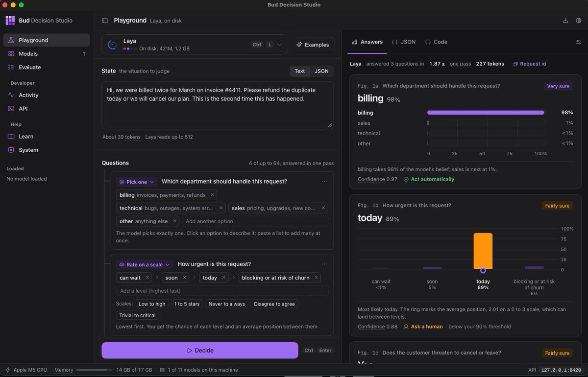588x377 pixels.
Task: Open the API page in the sidebar
Action: [x=47, y=109]
